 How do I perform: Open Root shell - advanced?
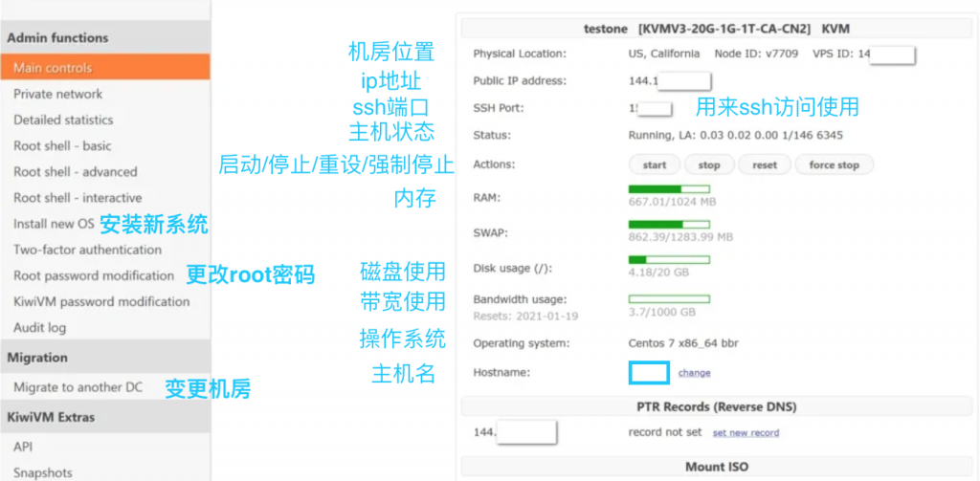pos(75,172)
